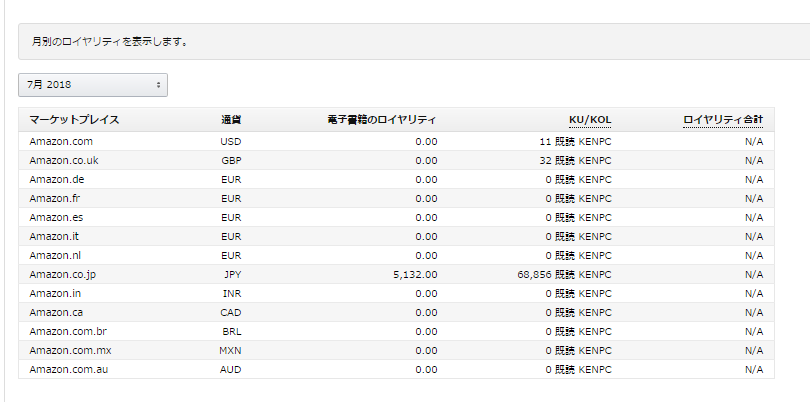
Task: Click the GBP currency cell
Action: click(231, 161)
